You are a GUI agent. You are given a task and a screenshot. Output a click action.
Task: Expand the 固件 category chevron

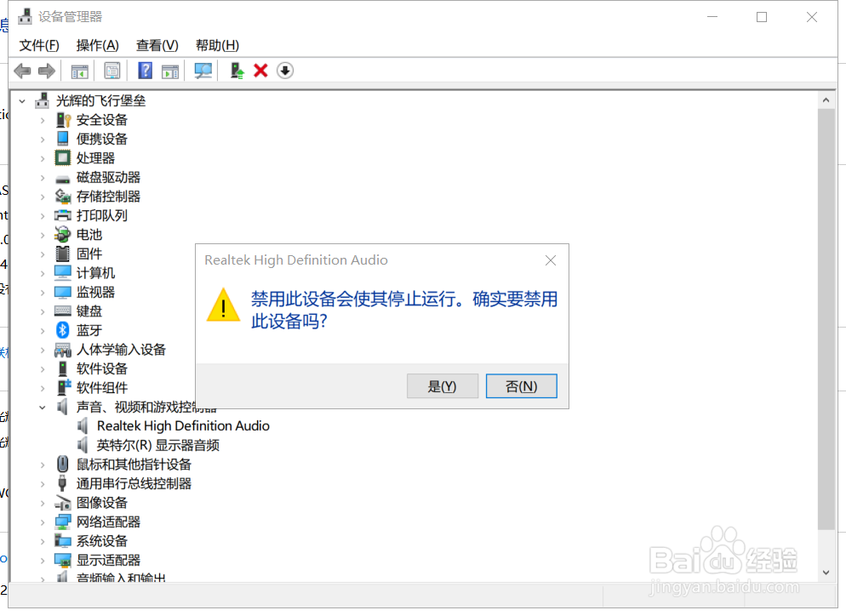point(43,254)
